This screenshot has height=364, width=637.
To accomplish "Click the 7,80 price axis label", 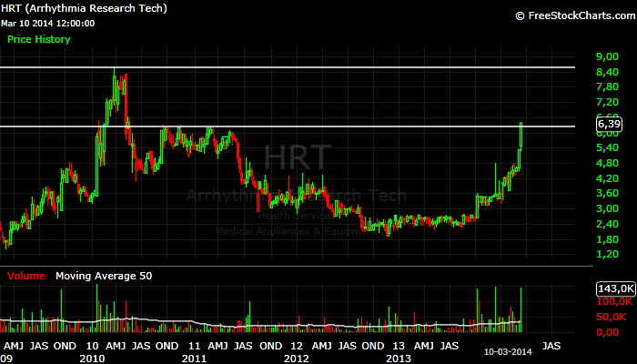I will [607, 86].
